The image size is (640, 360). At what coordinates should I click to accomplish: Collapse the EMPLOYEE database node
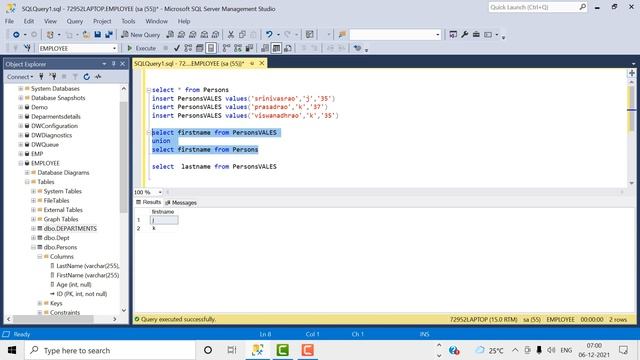(20, 163)
